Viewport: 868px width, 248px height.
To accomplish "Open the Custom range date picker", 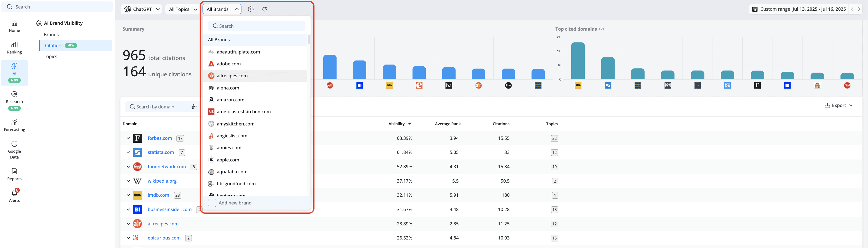I will (799, 9).
